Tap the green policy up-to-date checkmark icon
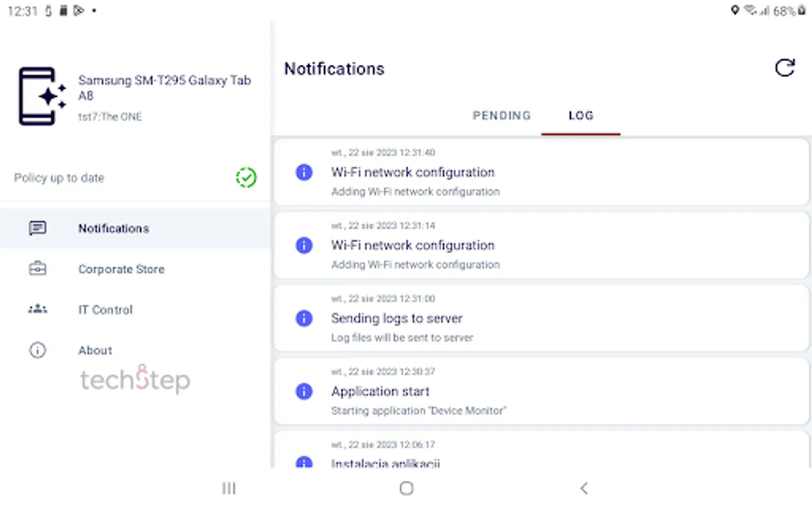Screen dimensions: 812x508 pyautogui.click(x=246, y=178)
